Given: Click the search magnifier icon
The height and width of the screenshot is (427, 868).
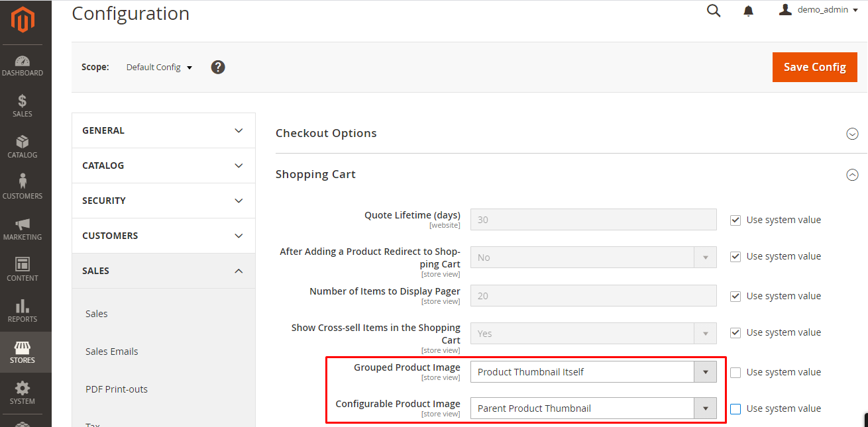Looking at the screenshot, I should point(714,11).
